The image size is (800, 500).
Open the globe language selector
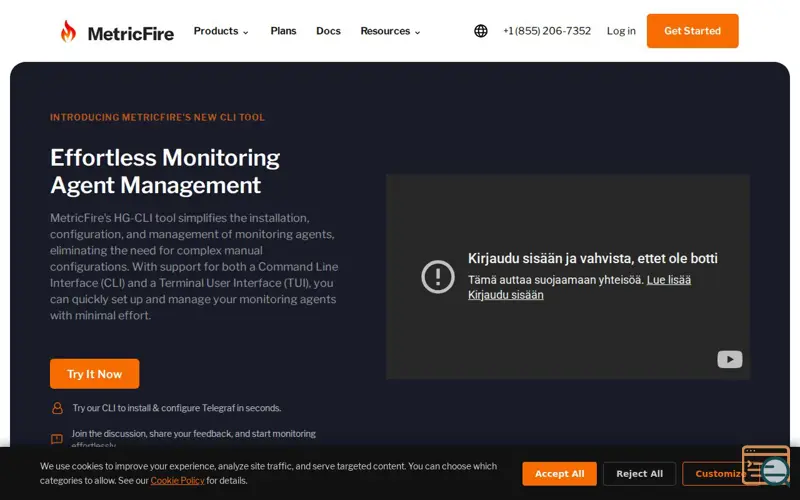481,31
